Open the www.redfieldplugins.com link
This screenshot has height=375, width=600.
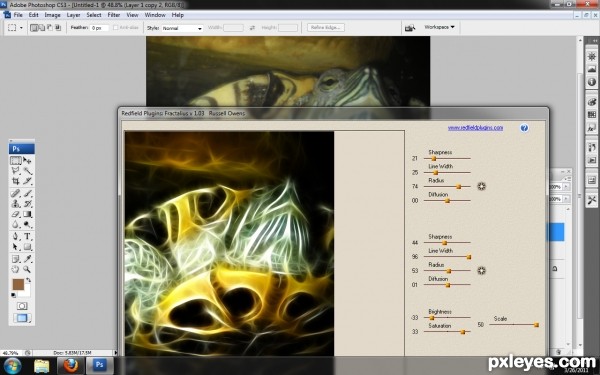coord(475,128)
